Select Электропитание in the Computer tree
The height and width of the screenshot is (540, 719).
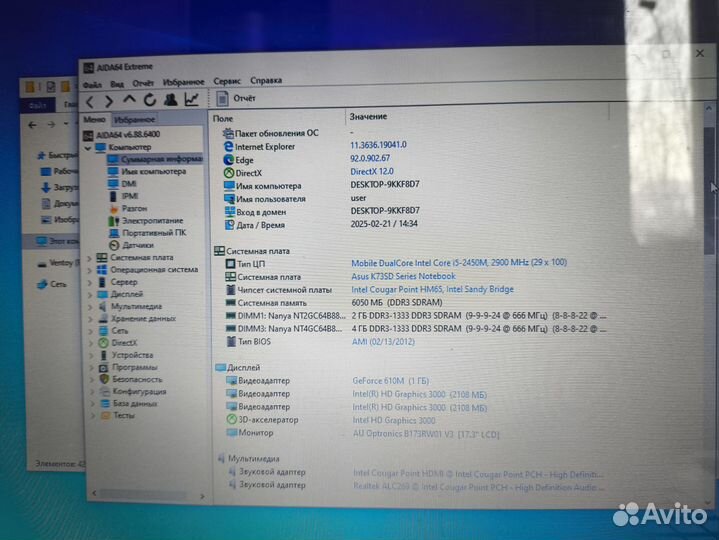[152, 220]
